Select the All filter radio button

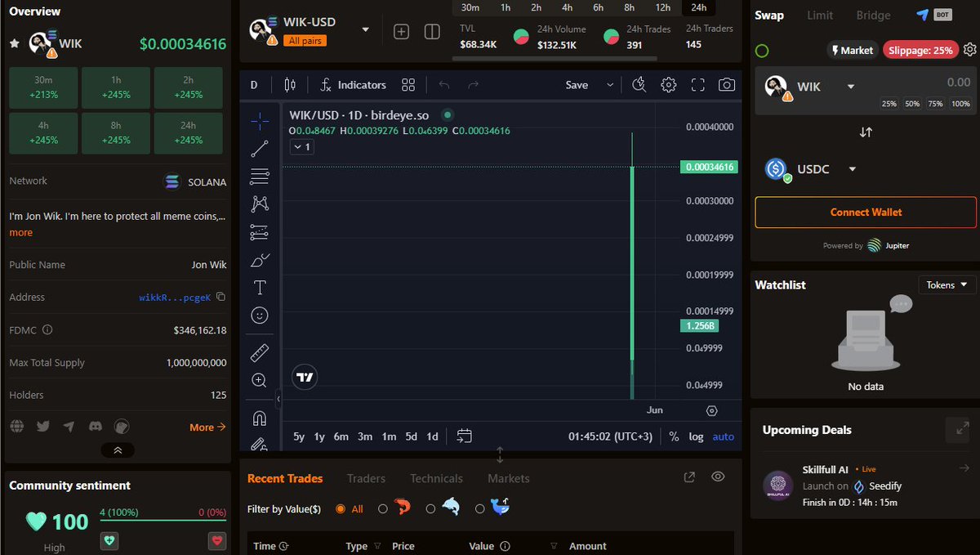[341, 508]
